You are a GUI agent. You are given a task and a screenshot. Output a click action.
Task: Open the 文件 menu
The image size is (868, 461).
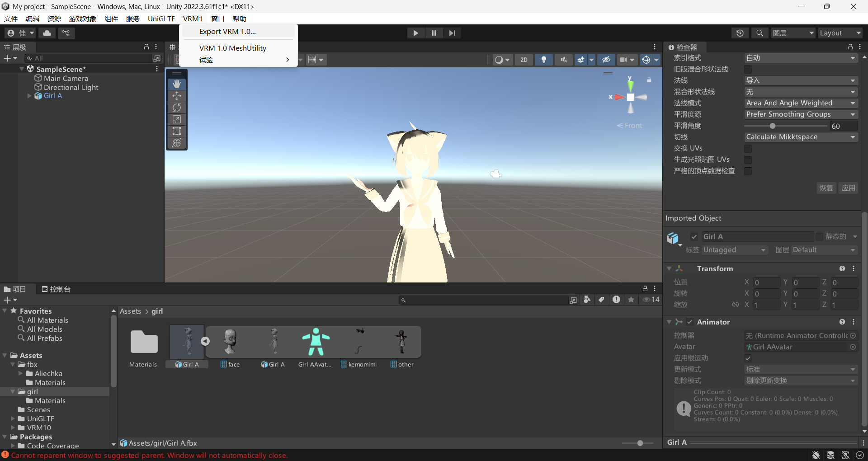tap(11, 19)
